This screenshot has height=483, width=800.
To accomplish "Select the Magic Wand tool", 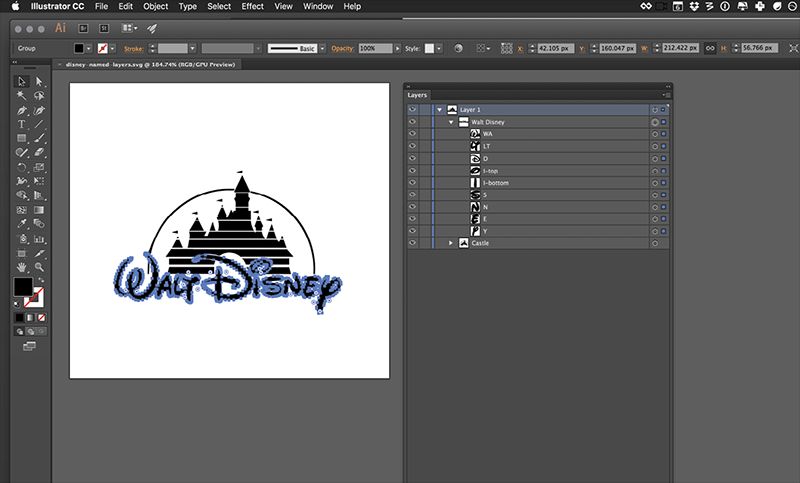I will tap(21, 96).
